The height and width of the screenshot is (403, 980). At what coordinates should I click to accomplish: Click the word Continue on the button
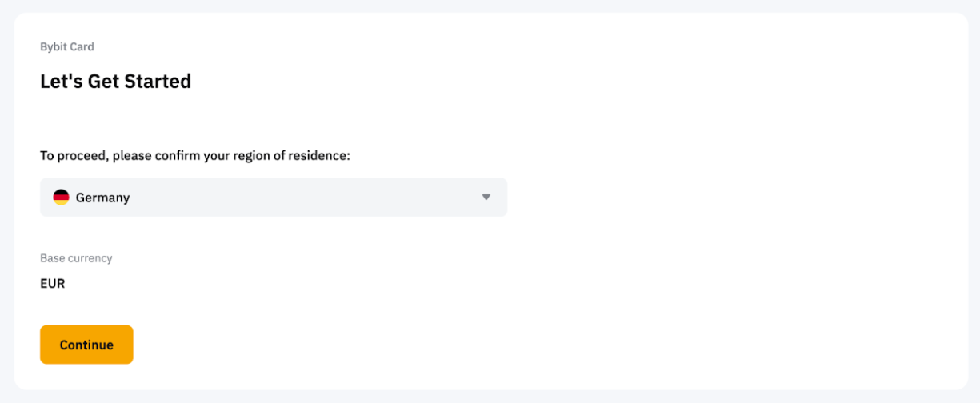(x=86, y=345)
